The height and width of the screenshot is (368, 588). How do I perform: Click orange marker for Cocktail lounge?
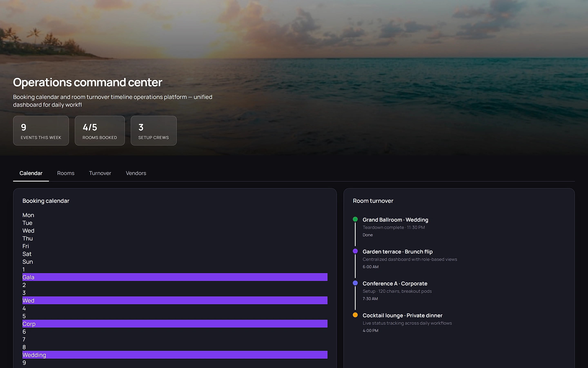click(355, 315)
